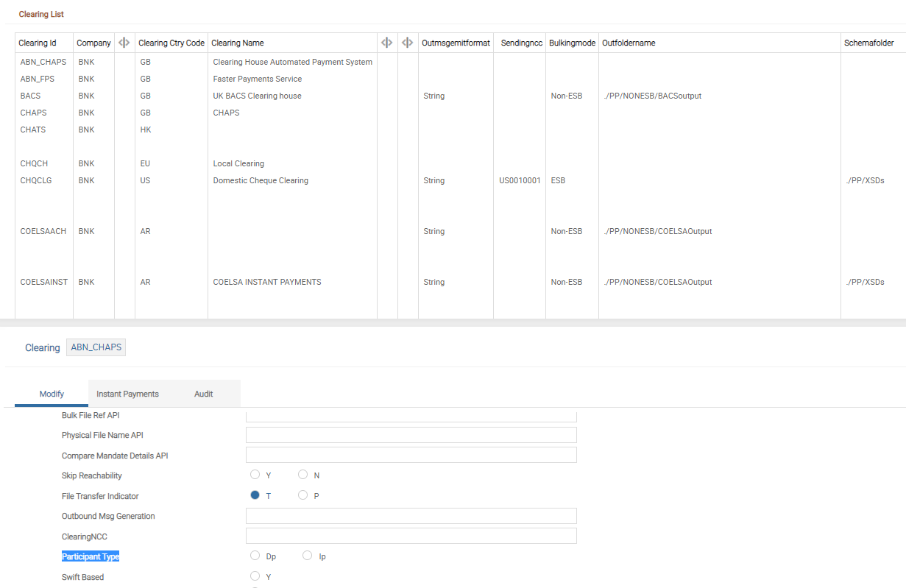This screenshot has height=588, width=906.
Task: Set Swift Based to Y
Action: click(255, 576)
